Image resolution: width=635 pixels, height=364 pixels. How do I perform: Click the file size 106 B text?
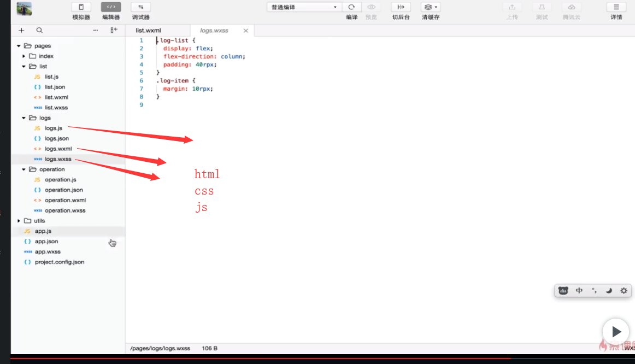(x=209, y=348)
